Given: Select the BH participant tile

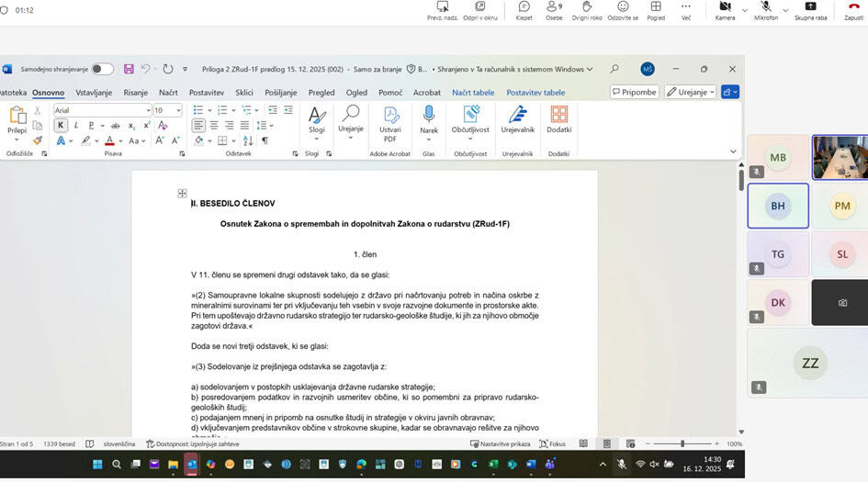Looking at the screenshot, I should [778, 206].
